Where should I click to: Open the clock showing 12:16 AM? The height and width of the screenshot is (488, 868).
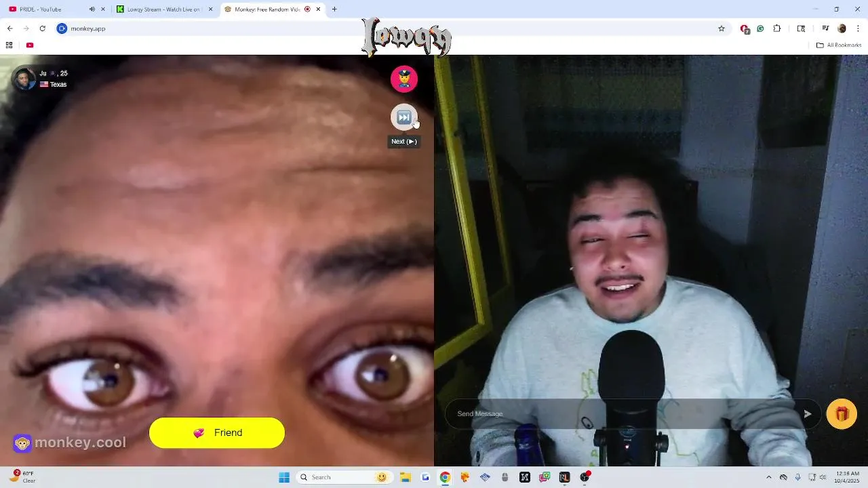pyautogui.click(x=848, y=477)
